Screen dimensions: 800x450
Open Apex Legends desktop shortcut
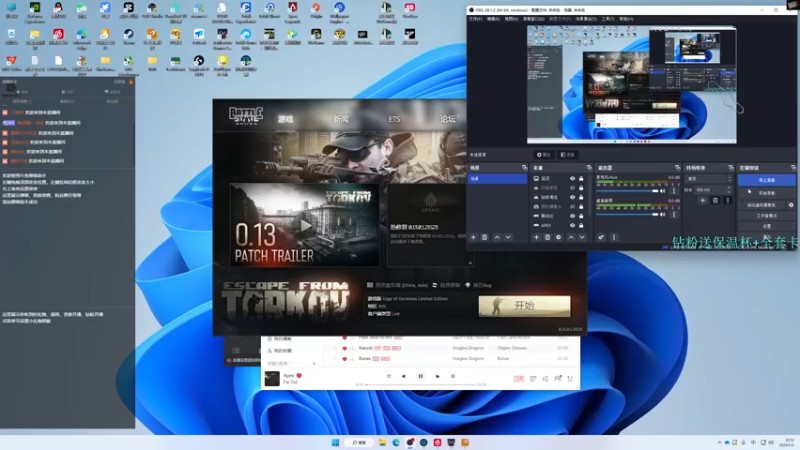[292, 12]
